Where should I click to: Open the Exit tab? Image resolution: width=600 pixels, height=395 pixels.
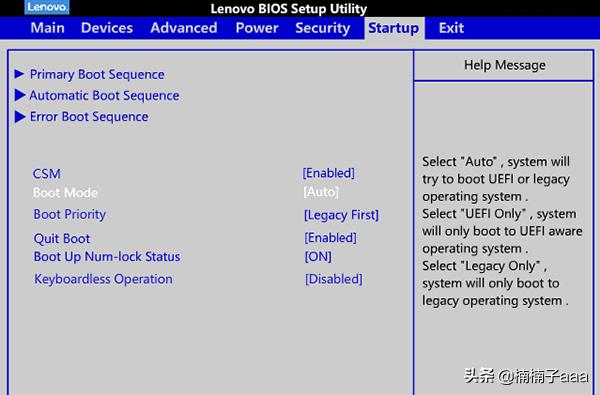[x=451, y=28]
